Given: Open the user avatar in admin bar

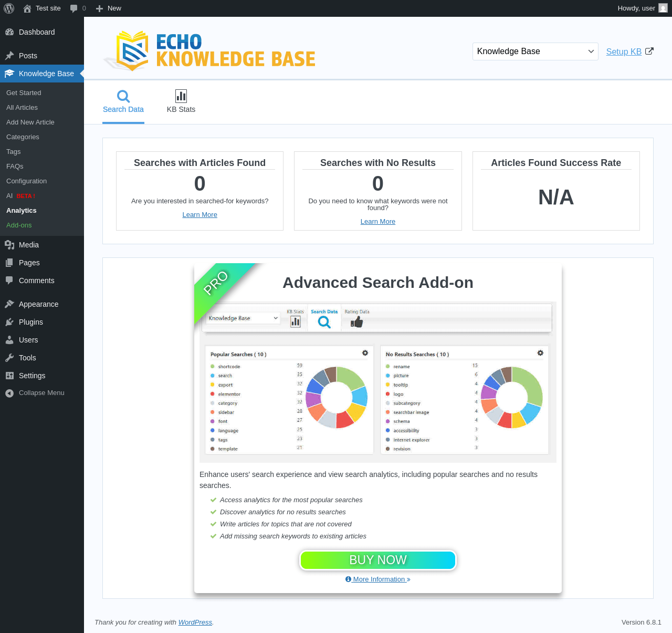Looking at the screenshot, I should (663, 8).
